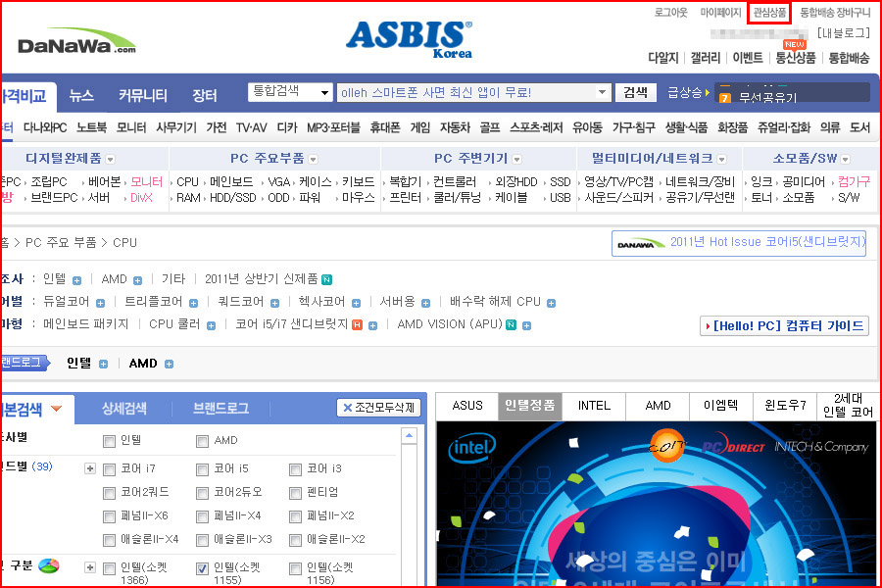The image size is (882, 588).
Task: Open the DaNaWa.com logo home link
Action: click(x=76, y=41)
